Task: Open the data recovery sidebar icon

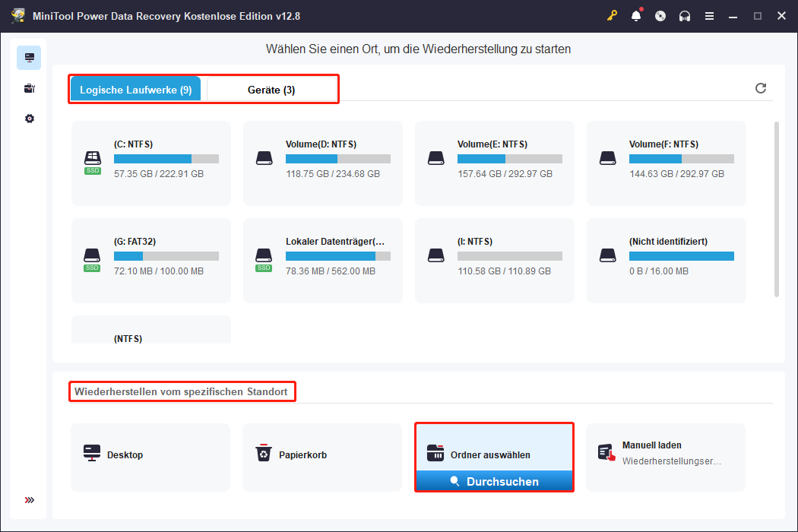Action: click(29, 58)
